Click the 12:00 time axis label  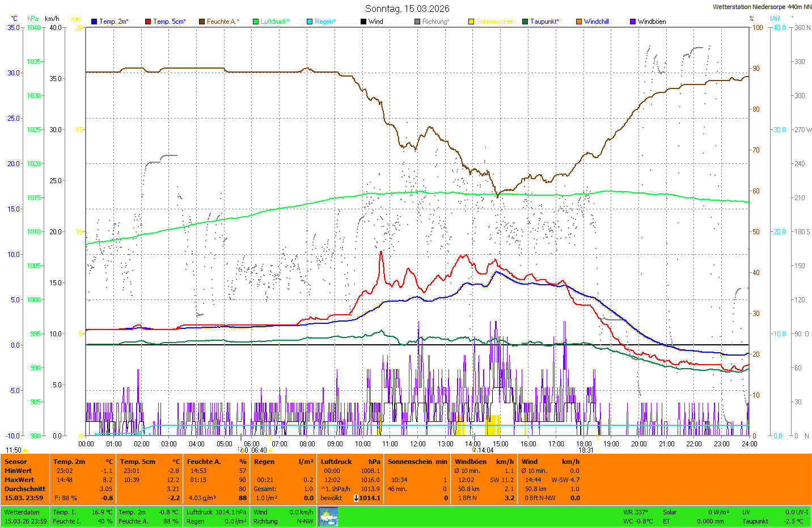coord(418,444)
